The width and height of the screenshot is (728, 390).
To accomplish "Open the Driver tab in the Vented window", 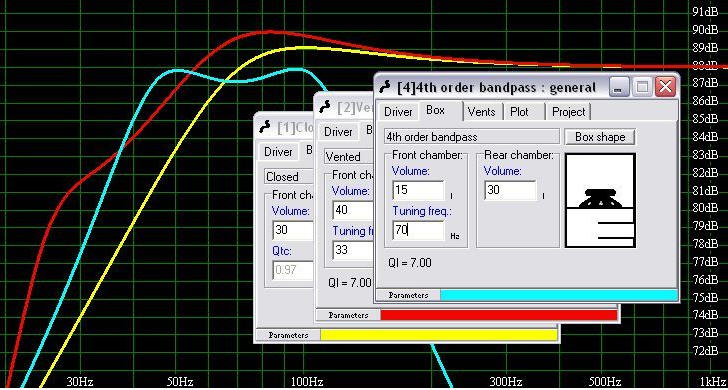I will coord(338,132).
